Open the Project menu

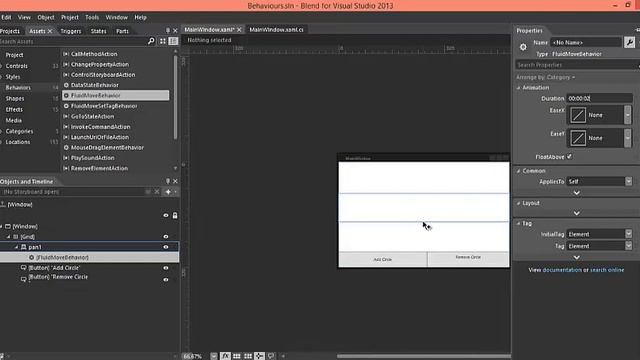[x=70, y=17]
